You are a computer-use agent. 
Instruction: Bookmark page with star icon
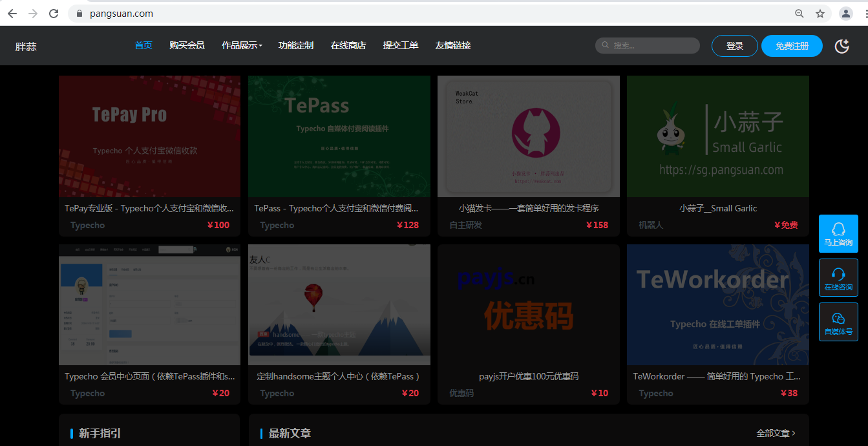pyautogui.click(x=820, y=14)
